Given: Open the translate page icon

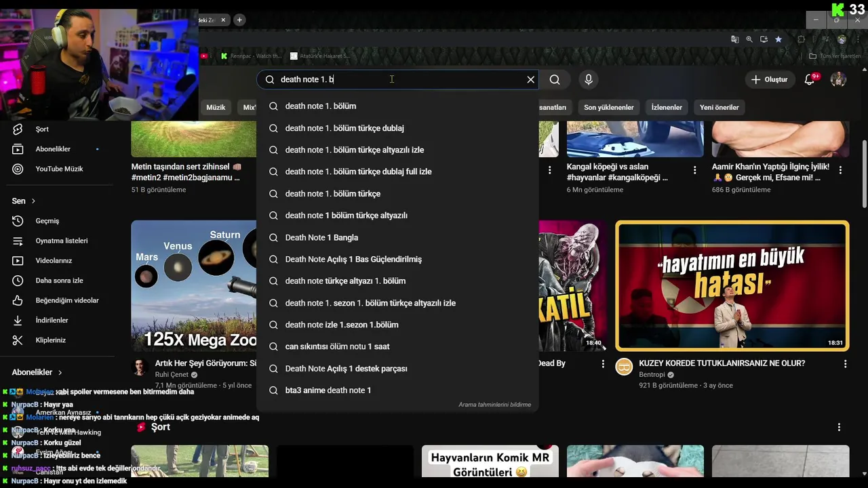Looking at the screenshot, I should (x=734, y=39).
